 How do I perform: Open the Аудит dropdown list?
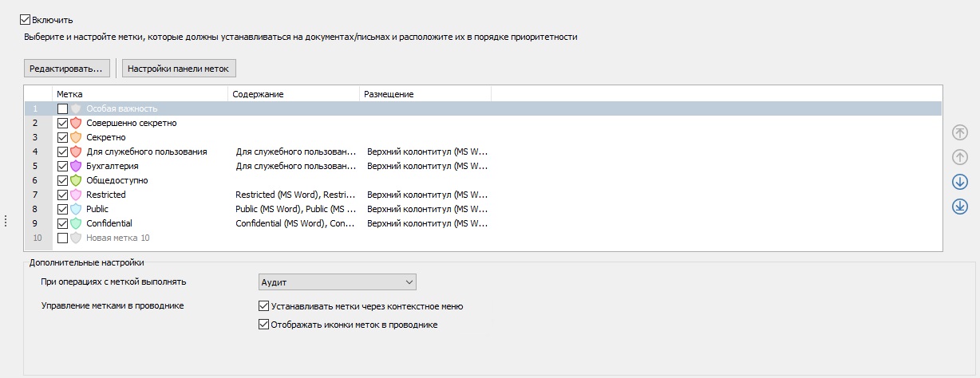click(338, 282)
